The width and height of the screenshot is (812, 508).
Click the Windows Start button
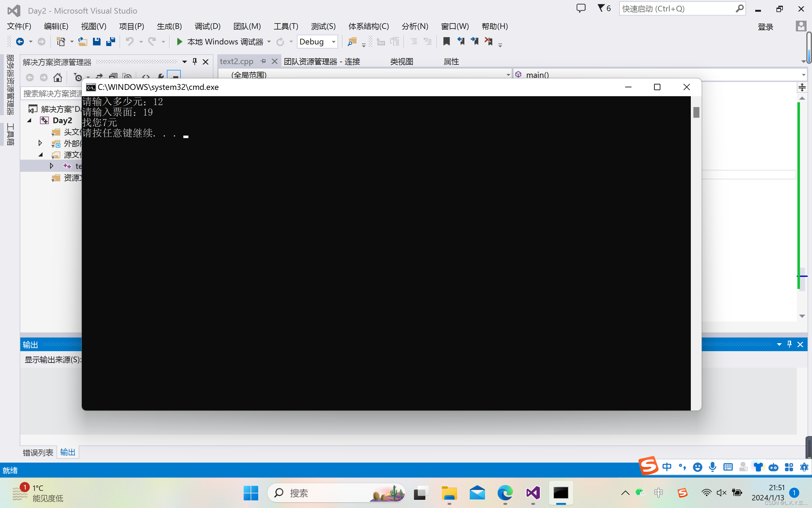click(x=251, y=493)
